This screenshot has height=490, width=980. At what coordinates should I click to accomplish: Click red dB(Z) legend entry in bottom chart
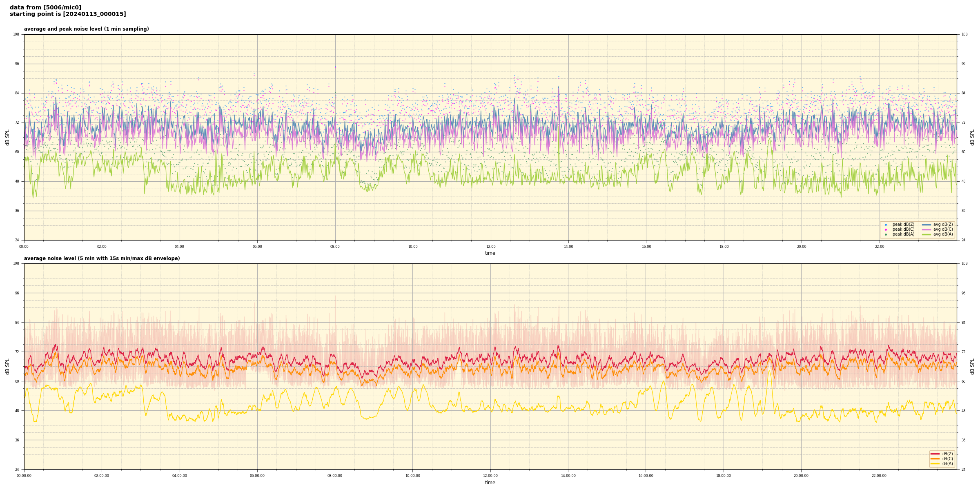pos(935,454)
